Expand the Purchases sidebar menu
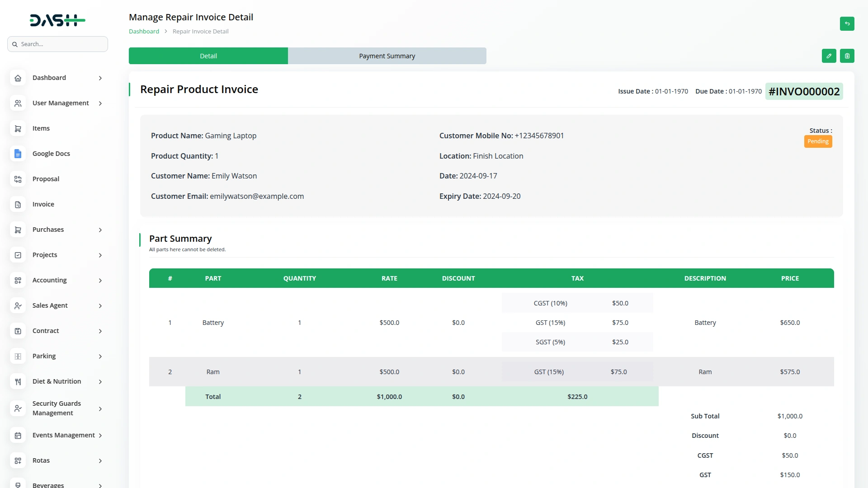Viewport: 868px width, 488px height. (x=100, y=230)
